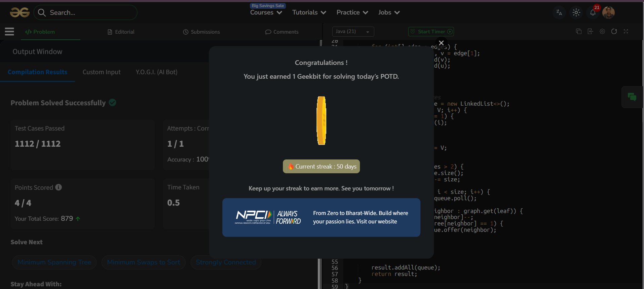Expand the Tutorials menu

click(x=309, y=12)
